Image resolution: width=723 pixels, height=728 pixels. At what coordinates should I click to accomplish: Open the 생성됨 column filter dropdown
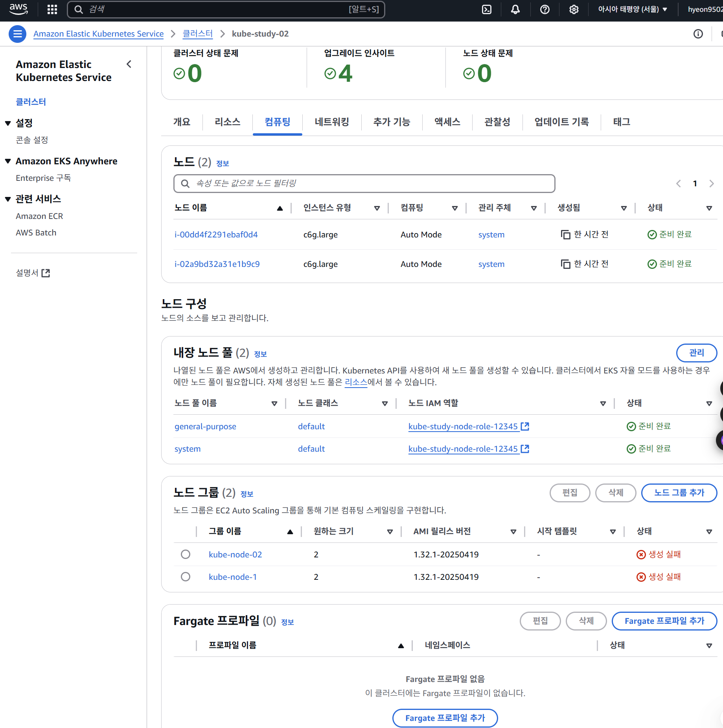pos(624,208)
